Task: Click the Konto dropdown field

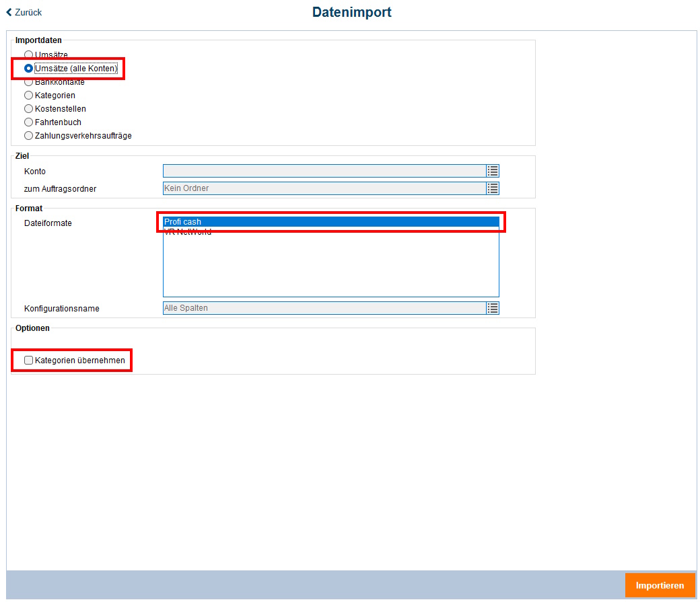Action: click(324, 172)
